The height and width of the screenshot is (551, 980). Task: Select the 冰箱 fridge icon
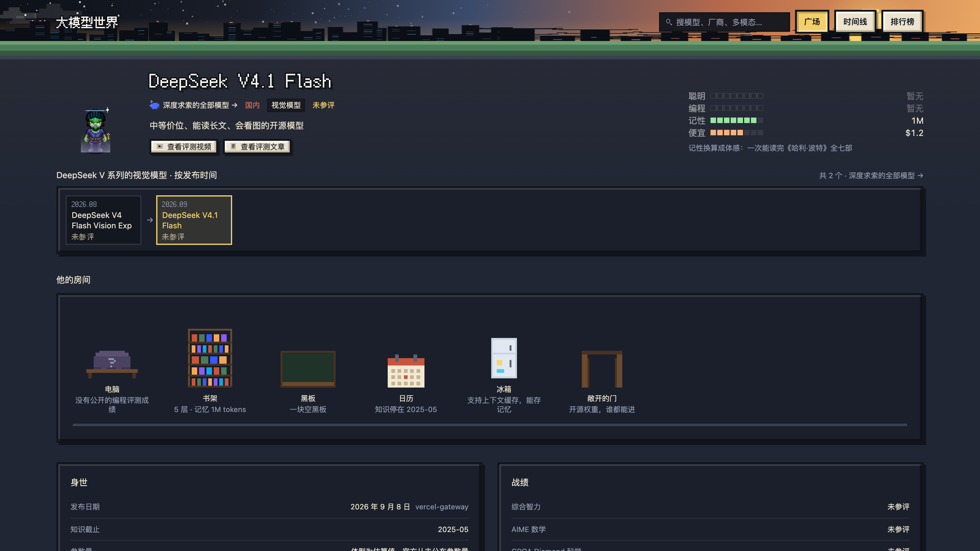pos(504,358)
